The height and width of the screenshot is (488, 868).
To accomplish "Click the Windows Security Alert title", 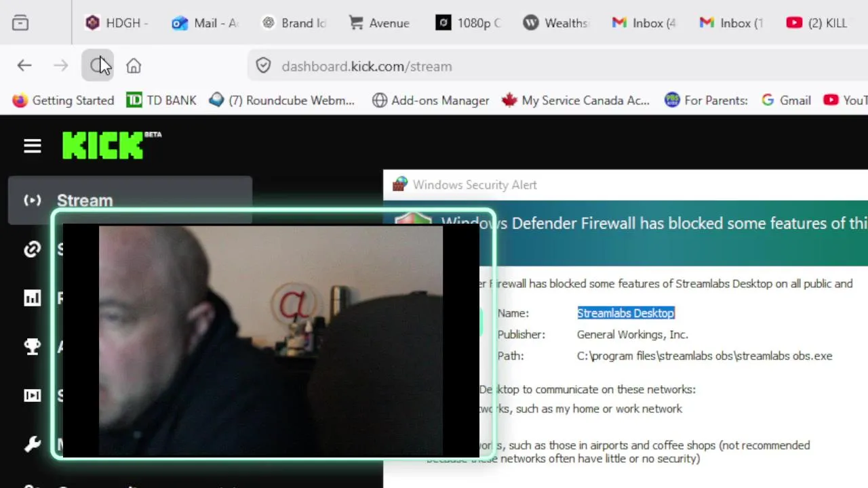I will (x=475, y=184).
